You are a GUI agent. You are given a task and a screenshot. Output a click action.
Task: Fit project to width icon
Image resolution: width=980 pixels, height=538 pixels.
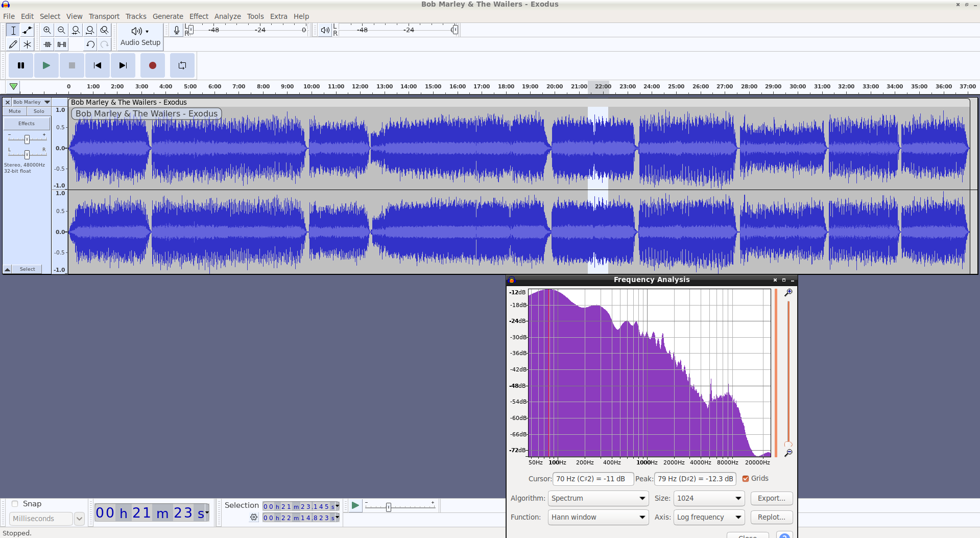(90, 30)
